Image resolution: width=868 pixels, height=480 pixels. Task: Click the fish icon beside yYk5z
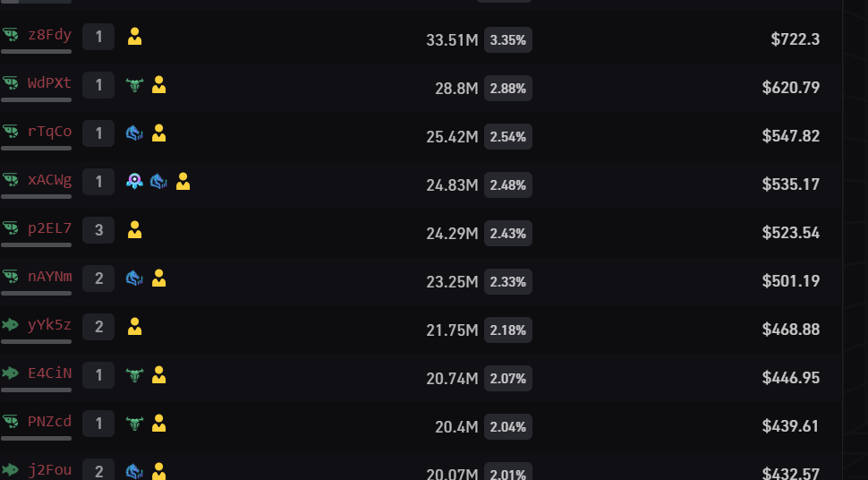point(10,324)
